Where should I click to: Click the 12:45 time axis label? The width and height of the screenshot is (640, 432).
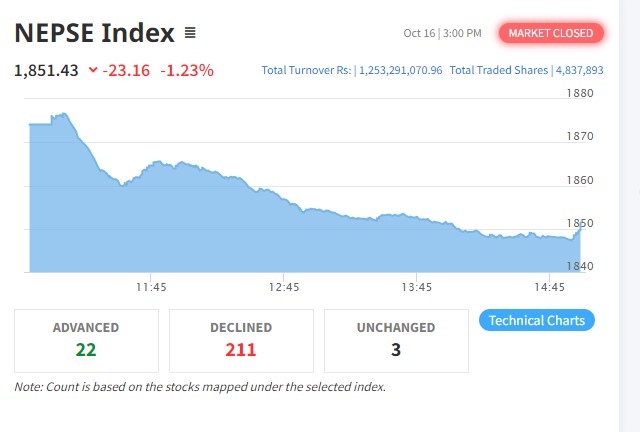click(284, 287)
